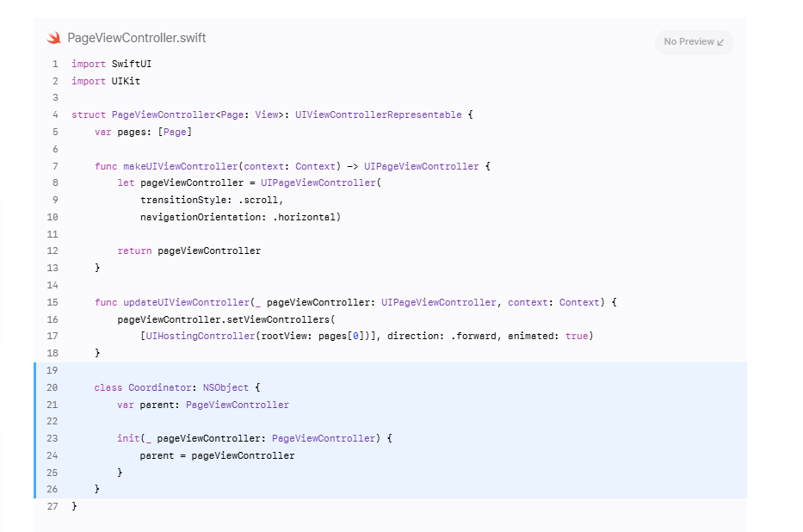This screenshot has height=532, width=803.
Task: Click setViewControllers call on line 16
Action: (278, 319)
